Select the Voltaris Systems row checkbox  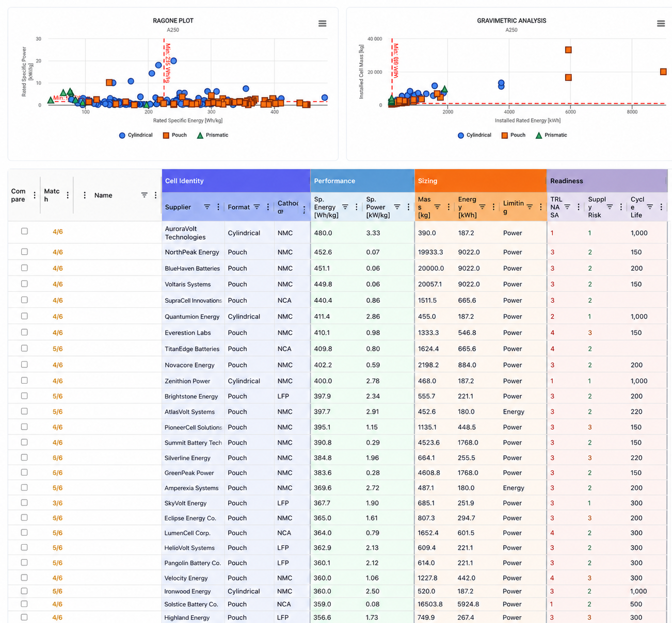pos(24,284)
